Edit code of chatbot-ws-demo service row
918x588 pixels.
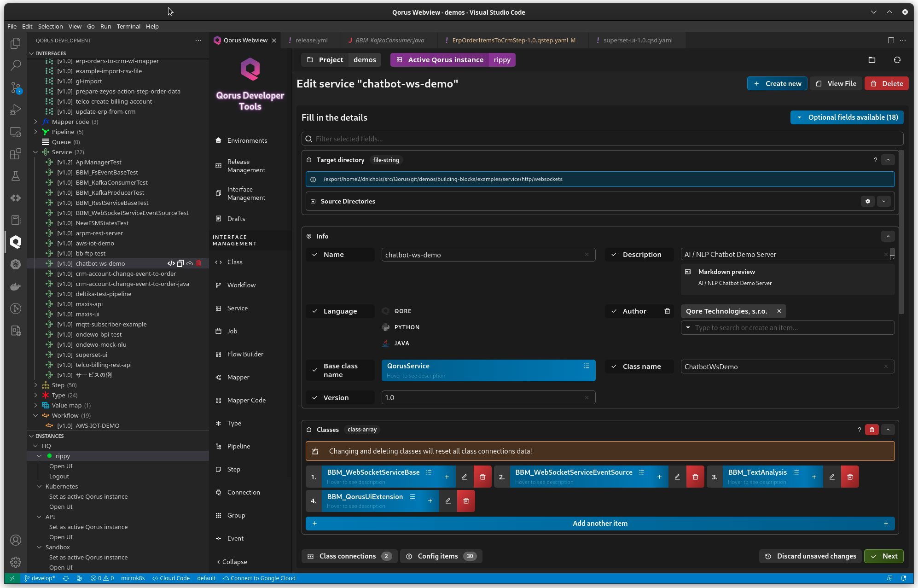pyautogui.click(x=171, y=263)
